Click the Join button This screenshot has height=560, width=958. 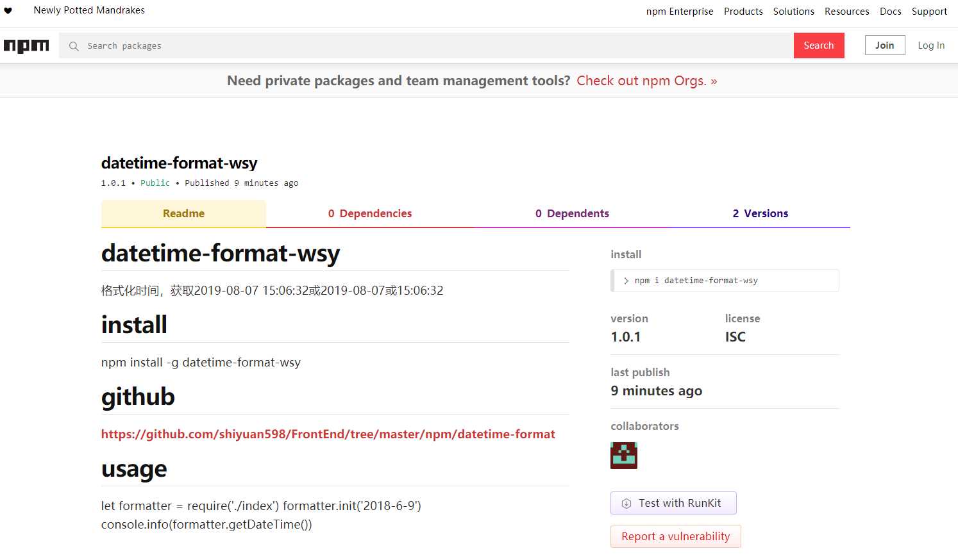[x=885, y=45]
